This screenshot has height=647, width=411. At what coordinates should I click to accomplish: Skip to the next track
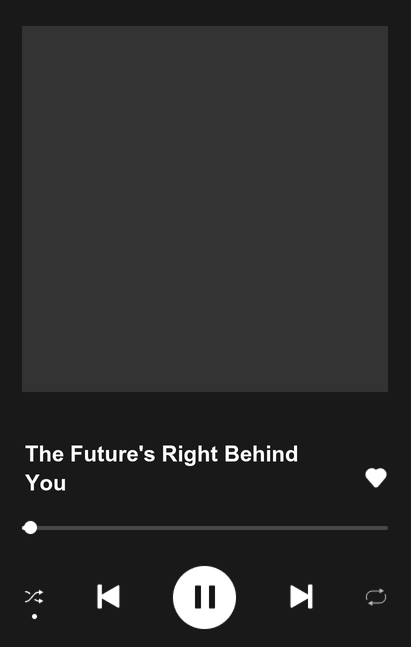tap(301, 596)
